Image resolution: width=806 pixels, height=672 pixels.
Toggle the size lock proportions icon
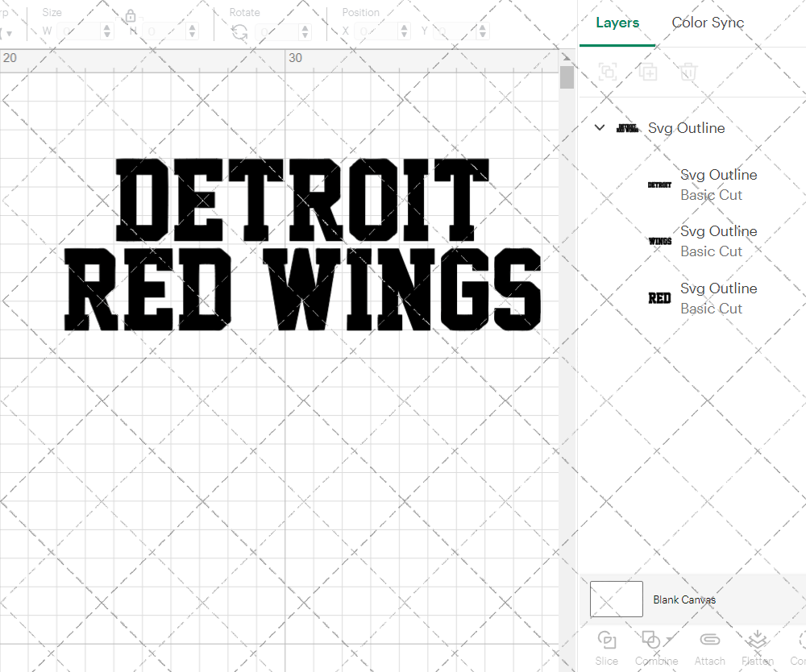pyautogui.click(x=130, y=15)
